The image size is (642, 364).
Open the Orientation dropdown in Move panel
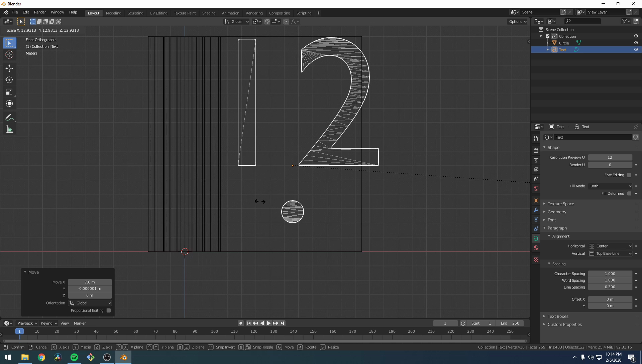pos(90,303)
